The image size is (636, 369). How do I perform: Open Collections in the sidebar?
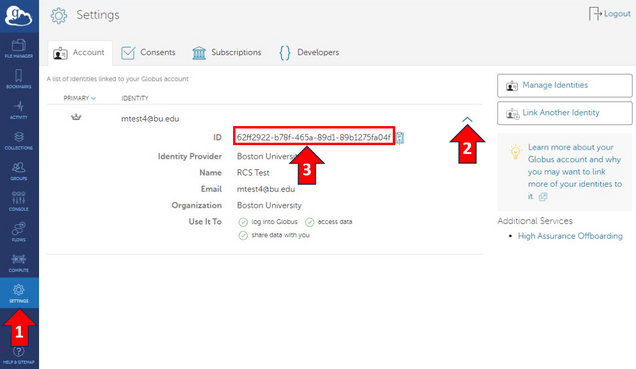[19, 140]
